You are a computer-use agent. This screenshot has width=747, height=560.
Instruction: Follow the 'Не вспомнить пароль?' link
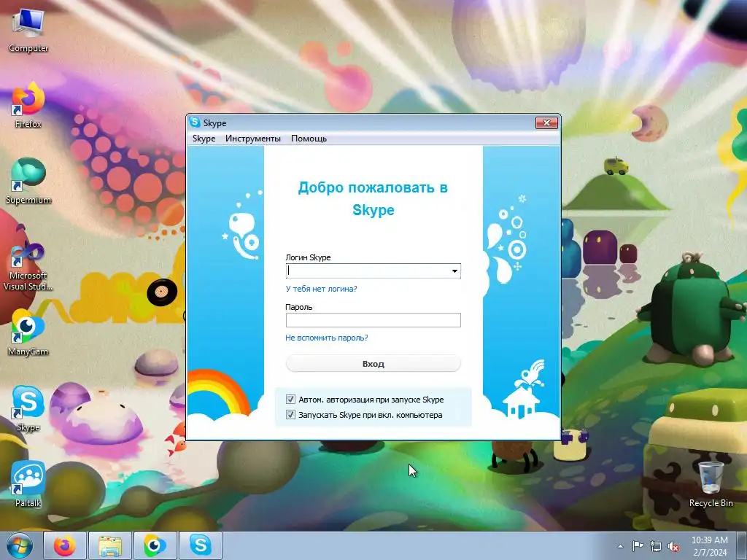pos(326,338)
